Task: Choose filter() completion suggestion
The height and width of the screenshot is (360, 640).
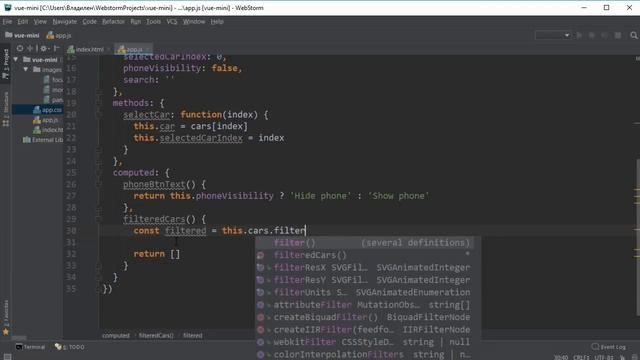Action: [364, 243]
